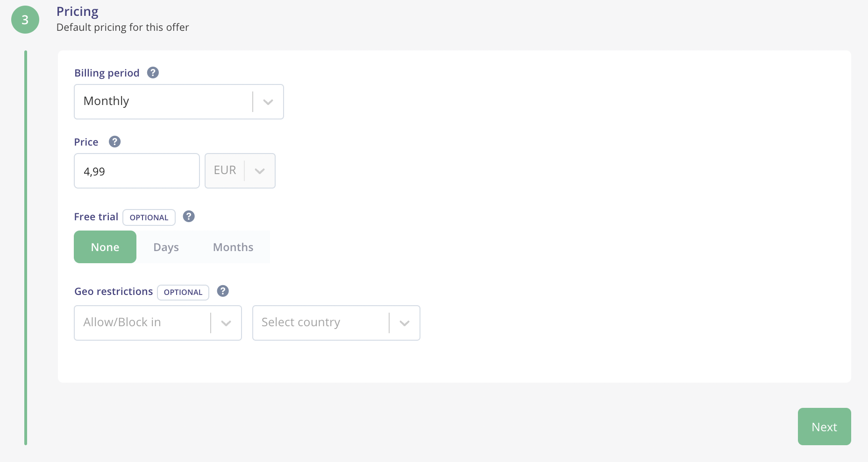Open the Monthly billing period dropdown

179,102
